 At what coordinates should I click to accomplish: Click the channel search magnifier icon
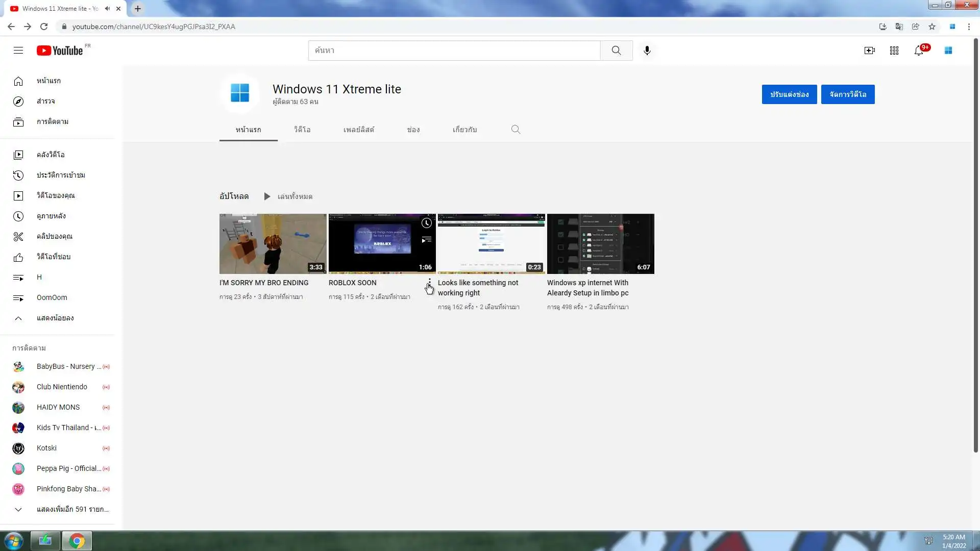point(516,130)
